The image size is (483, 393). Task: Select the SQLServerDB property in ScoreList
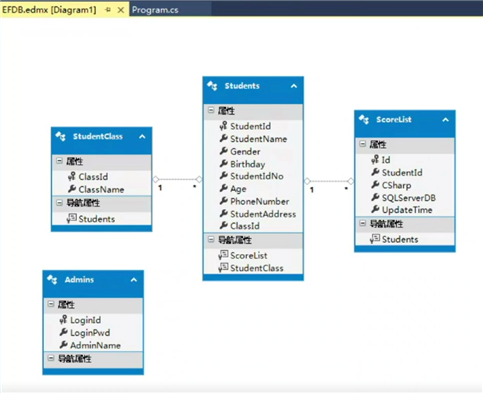coord(409,198)
